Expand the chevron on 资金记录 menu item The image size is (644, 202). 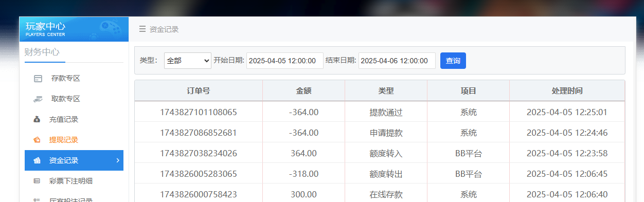(117, 160)
